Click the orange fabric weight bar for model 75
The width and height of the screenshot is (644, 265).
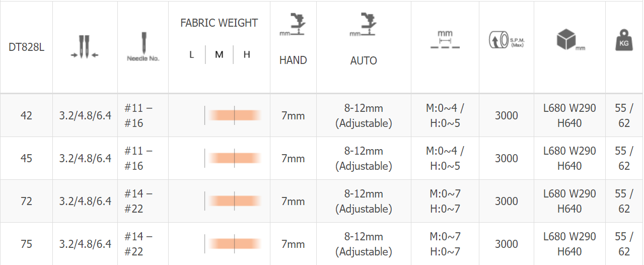pos(235,244)
